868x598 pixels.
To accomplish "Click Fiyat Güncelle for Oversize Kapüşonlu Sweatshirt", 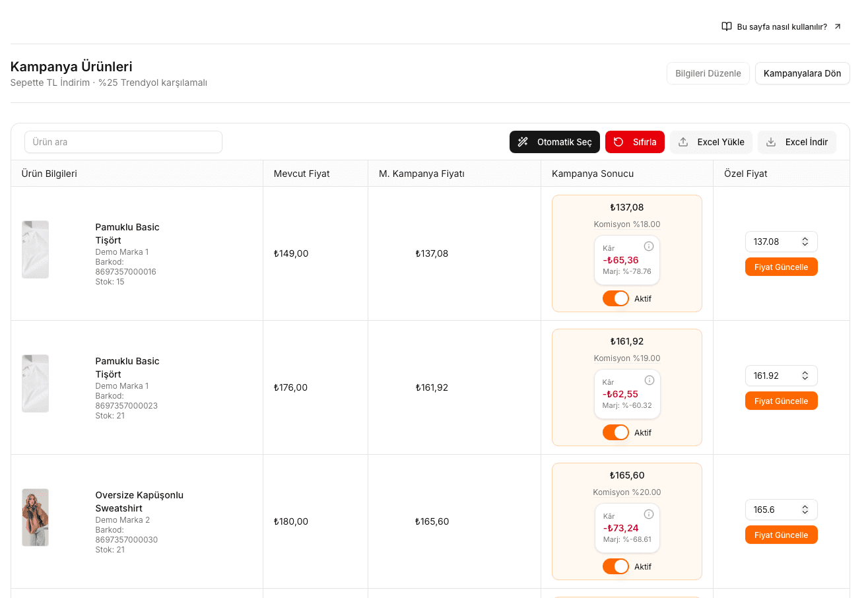I will point(782,535).
